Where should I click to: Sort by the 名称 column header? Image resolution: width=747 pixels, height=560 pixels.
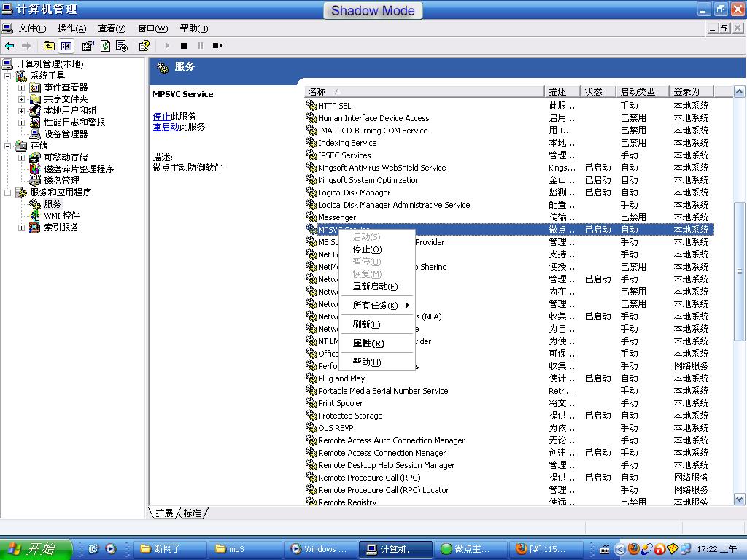(x=424, y=91)
